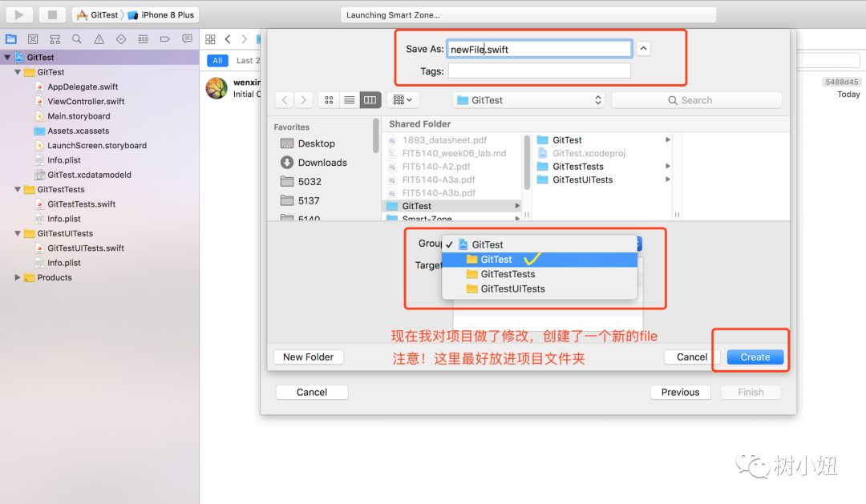
Task: Open the Breakpoint navigator icon
Action: (164, 39)
